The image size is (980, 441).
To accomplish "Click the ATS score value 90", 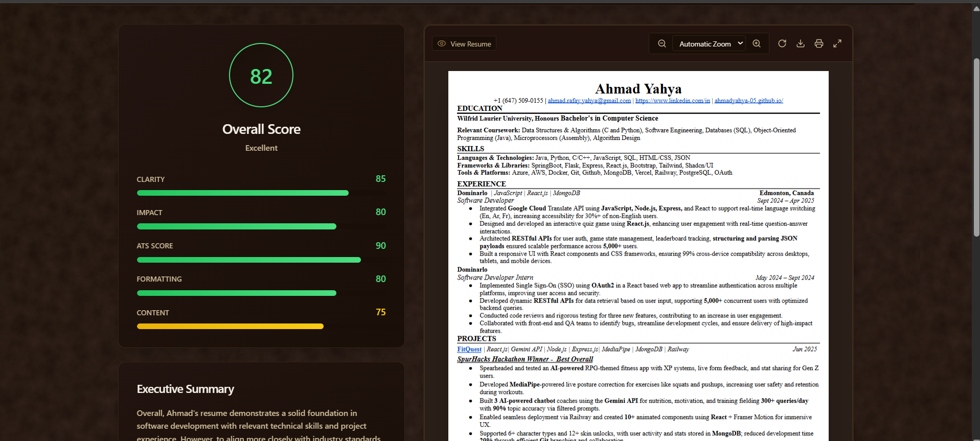I will pyautogui.click(x=381, y=246).
